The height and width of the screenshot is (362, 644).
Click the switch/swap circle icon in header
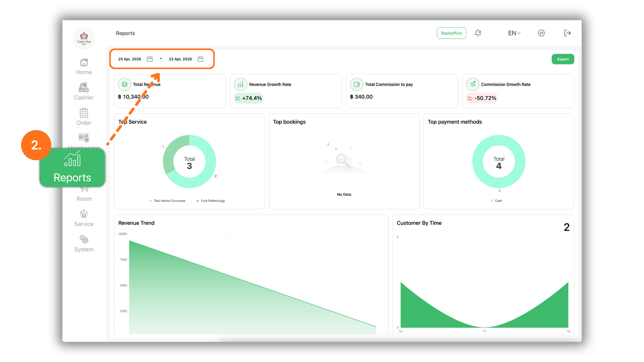click(x=541, y=33)
